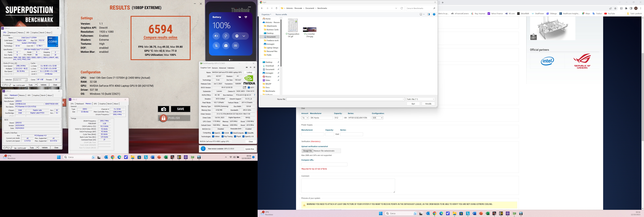Open the disk Amount 1x dropdown
The image size is (644, 217).
click(305, 118)
